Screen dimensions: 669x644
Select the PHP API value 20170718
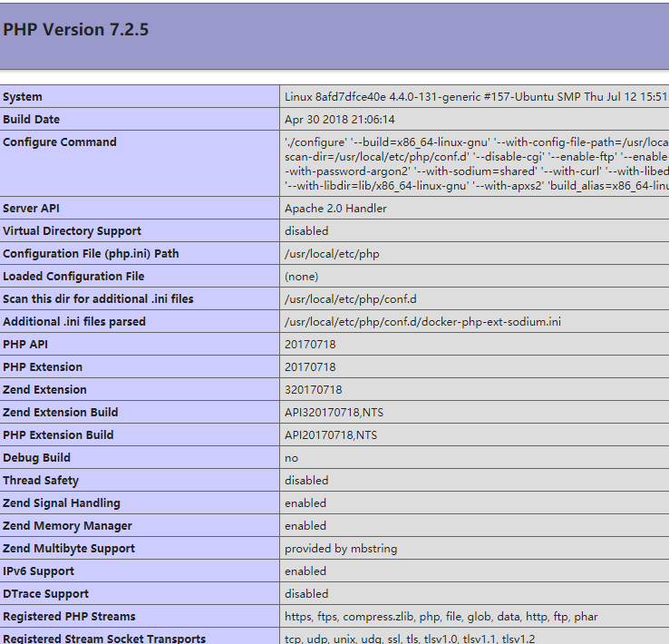pos(310,345)
